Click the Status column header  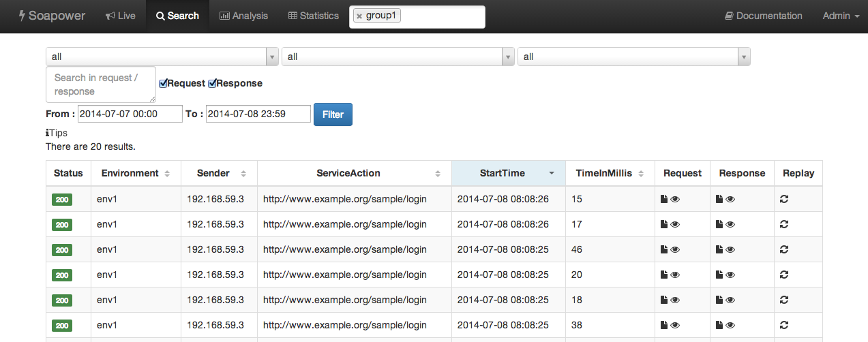tap(68, 173)
